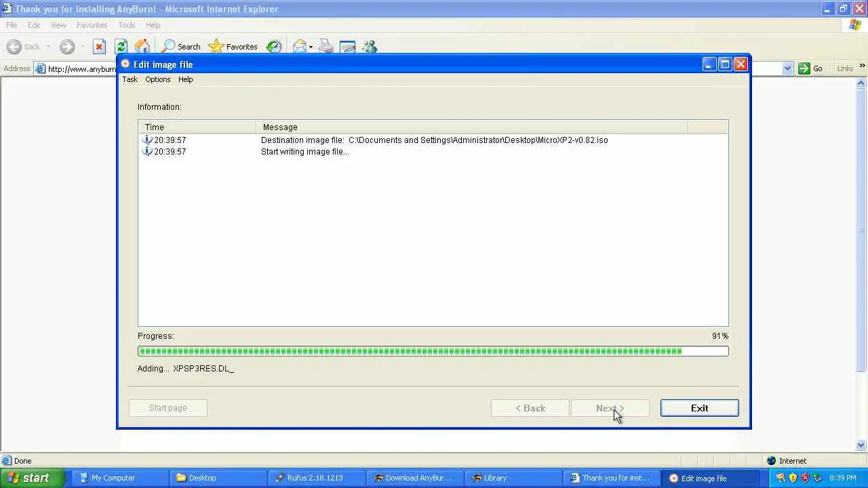Viewport: 868px width, 488px height.
Task: Switch to Thank you for installing taskbar button
Action: point(611,478)
